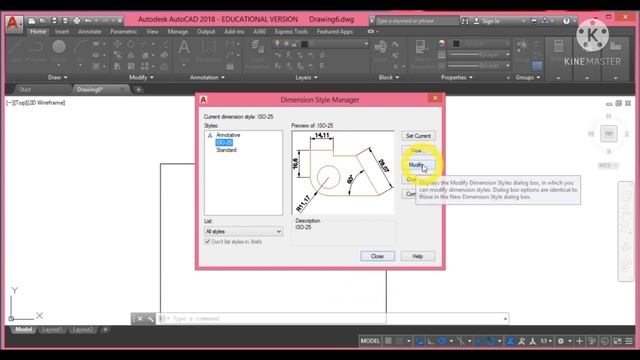The height and width of the screenshot is (360, 640).
Task: Click the Open file quick access icon
Action: (x=42, y=20)
